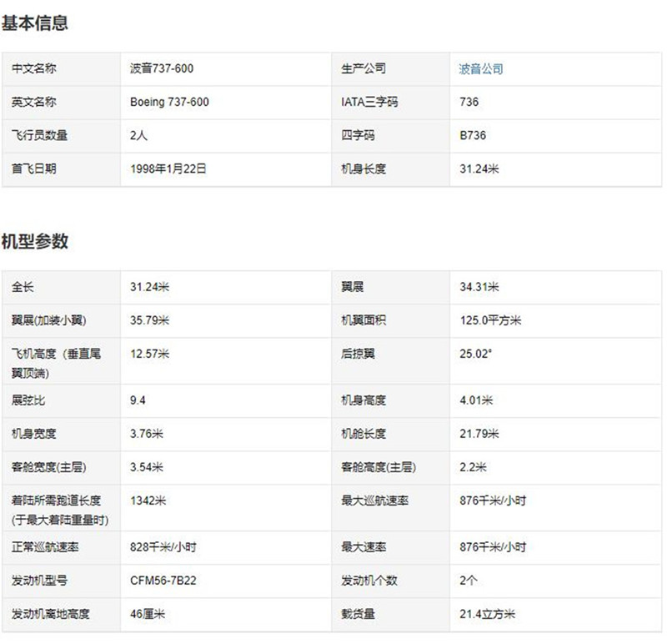
Task: Select the 2个 engine count
Action: [469, 581]
